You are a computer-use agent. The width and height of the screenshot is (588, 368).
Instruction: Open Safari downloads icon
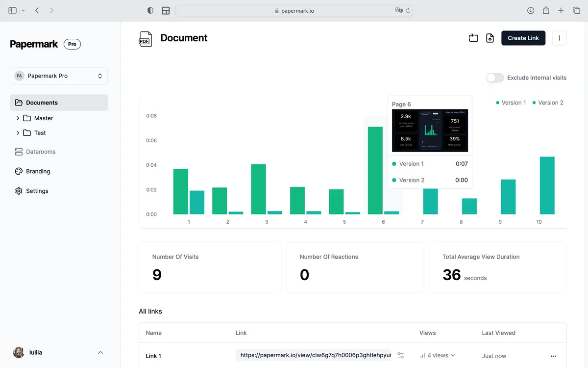531,10
